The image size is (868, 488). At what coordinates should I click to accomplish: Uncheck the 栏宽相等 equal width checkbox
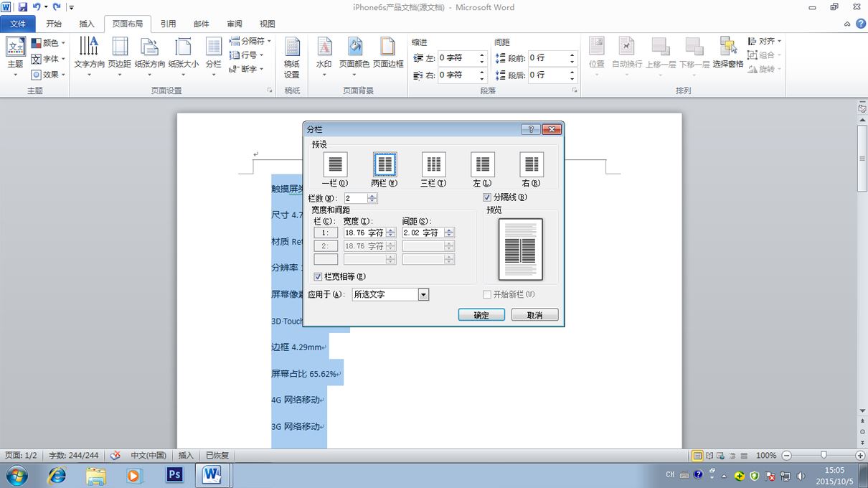click(x=318, y=276)
